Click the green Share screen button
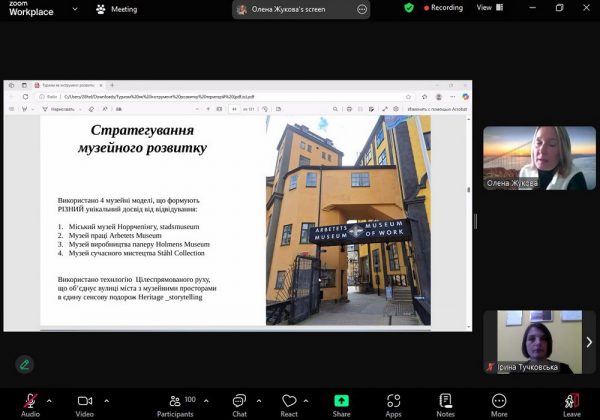 coord(341,401)
